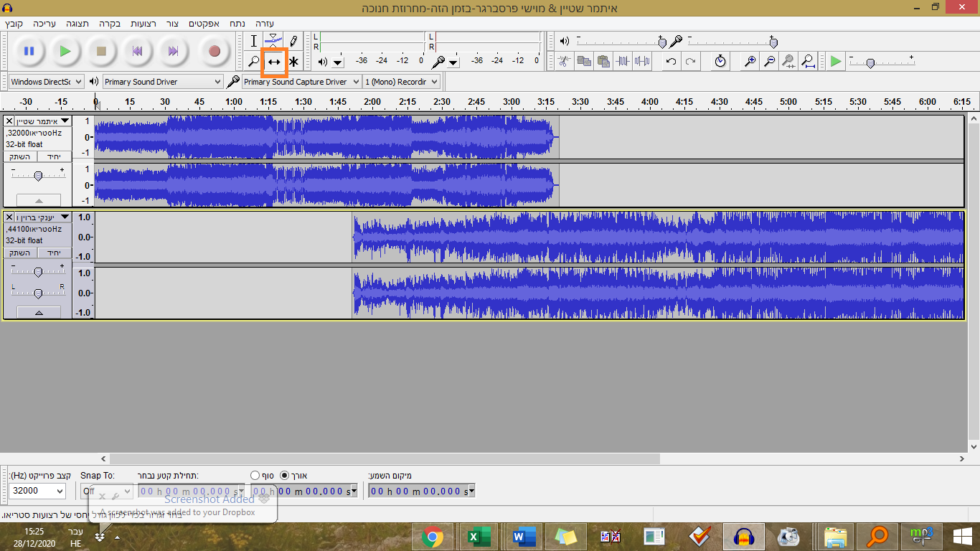The image size is (980, 551).
Task: Stop playback with the Stop button
Action: coord(101,51)
